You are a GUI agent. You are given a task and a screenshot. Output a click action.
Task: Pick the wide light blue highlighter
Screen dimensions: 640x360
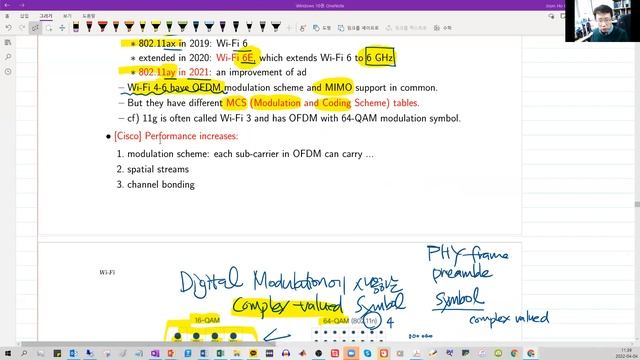(x=209, y=27)
